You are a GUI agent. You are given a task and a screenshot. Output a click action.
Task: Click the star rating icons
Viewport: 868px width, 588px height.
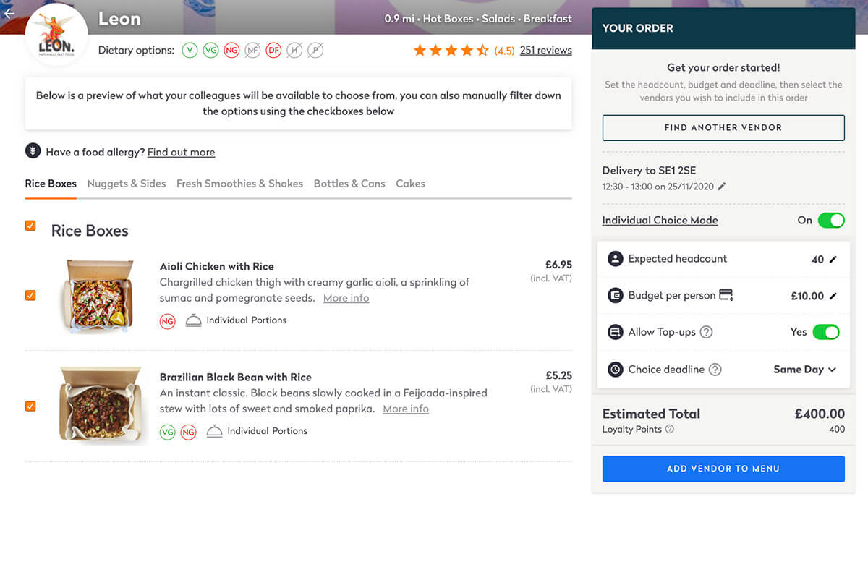[x=451, y=51]
